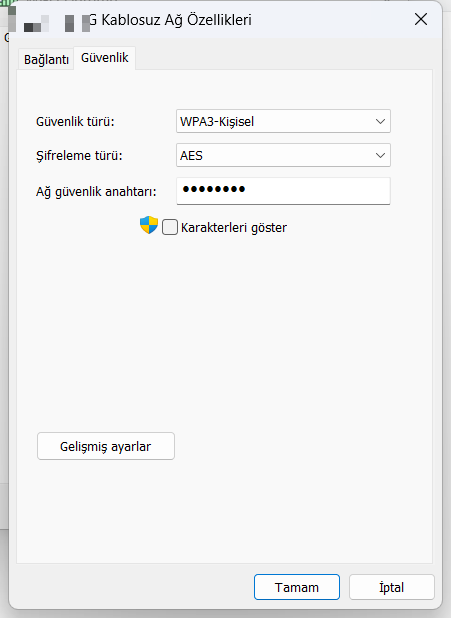451x618 pixels.
Task: Click the UAC shield icon beside Karakterleri göster
Action: (x=149, y=225)
